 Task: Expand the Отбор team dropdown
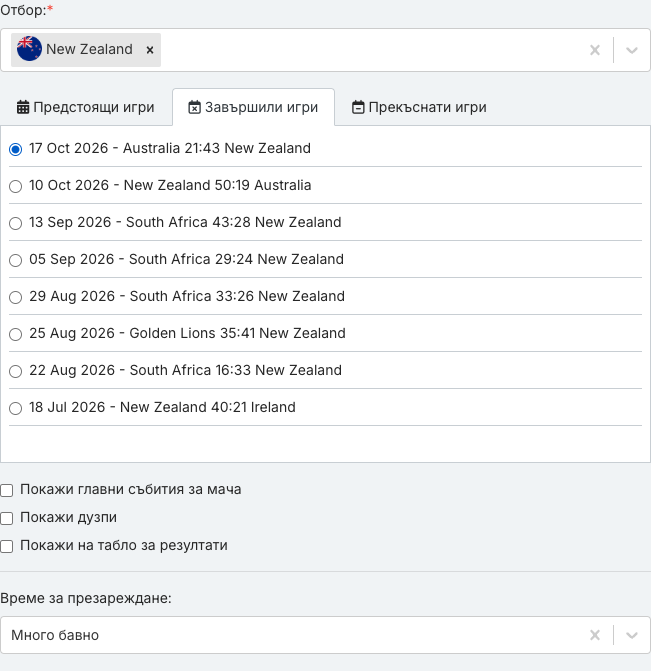(x=632, y=50)
